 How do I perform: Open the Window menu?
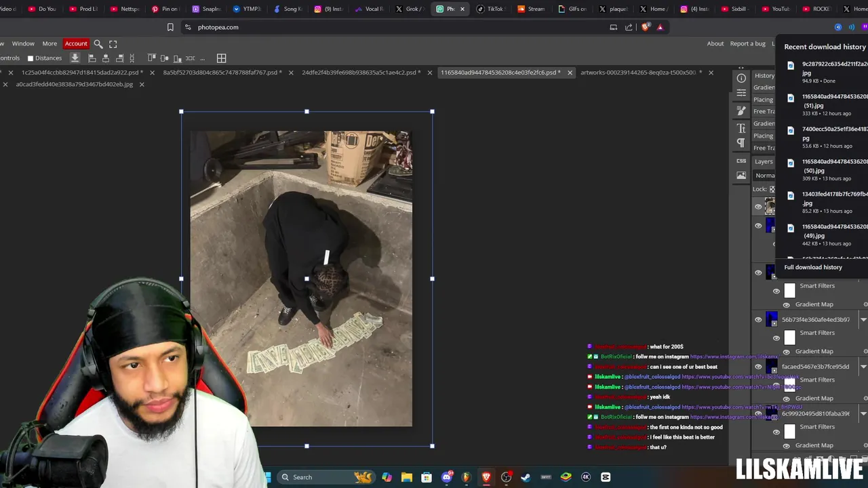coord(23,43)
